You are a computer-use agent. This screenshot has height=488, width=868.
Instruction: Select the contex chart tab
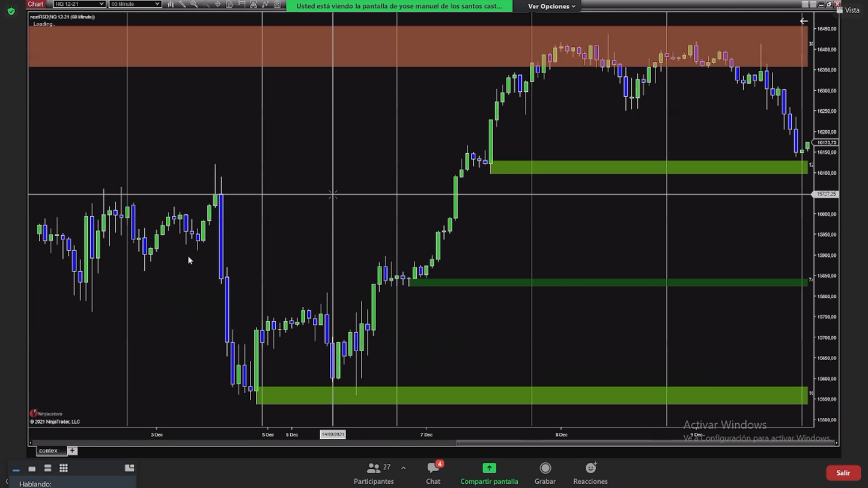point(49,451)
